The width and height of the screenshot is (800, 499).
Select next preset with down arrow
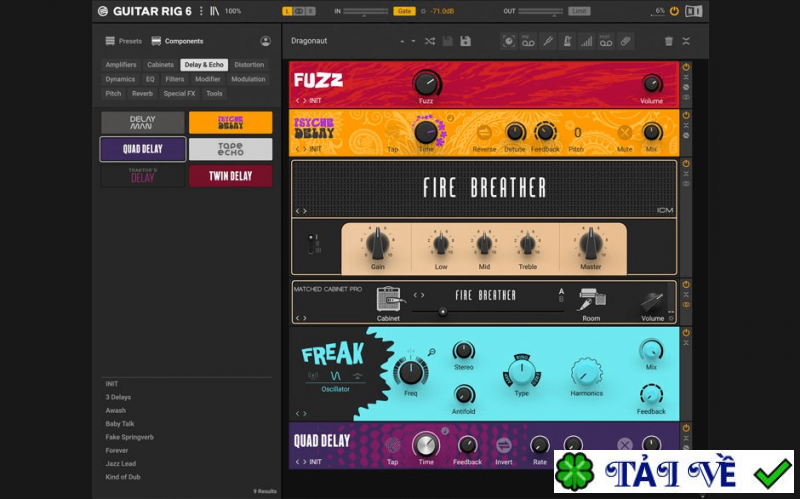point(413,41)
